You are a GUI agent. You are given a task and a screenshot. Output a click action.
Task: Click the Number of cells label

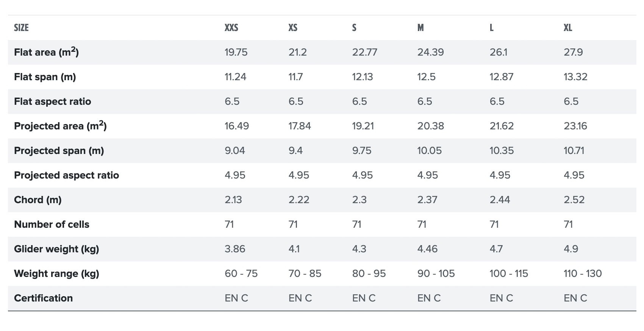coord(52,224)
